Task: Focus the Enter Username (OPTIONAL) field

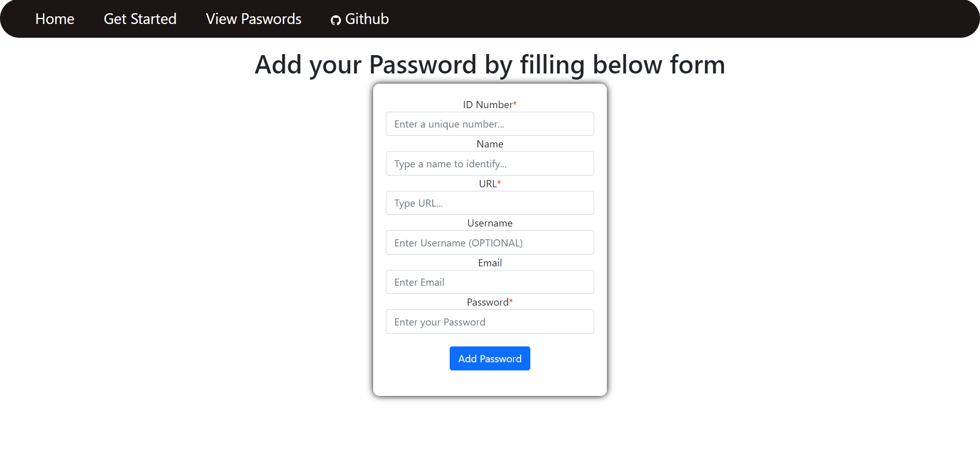Action: coord(490,242)
